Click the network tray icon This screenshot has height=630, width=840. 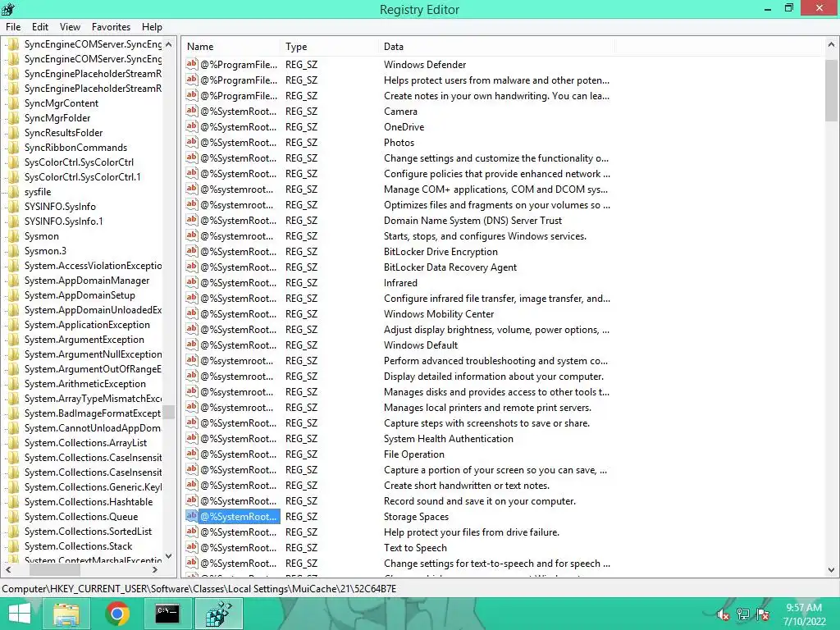pyautogui.click(x=743, y=614)
